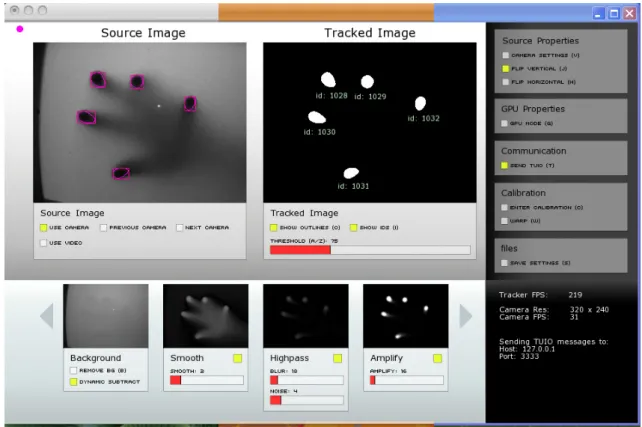Check the Previous Camera box

(x=104, y=228)
